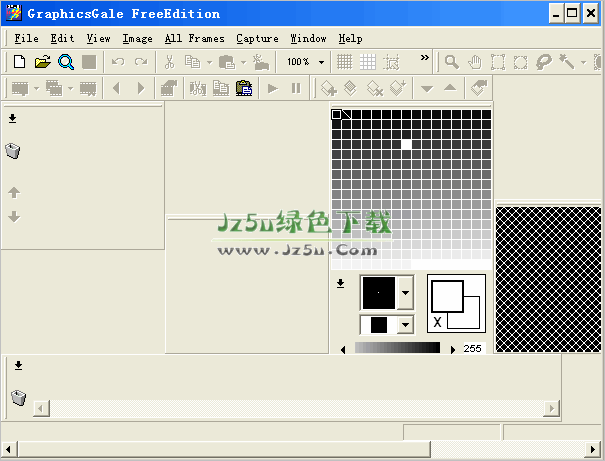Click the next frame arrow
The image size is (605, 461).
(x=141, y=88)
